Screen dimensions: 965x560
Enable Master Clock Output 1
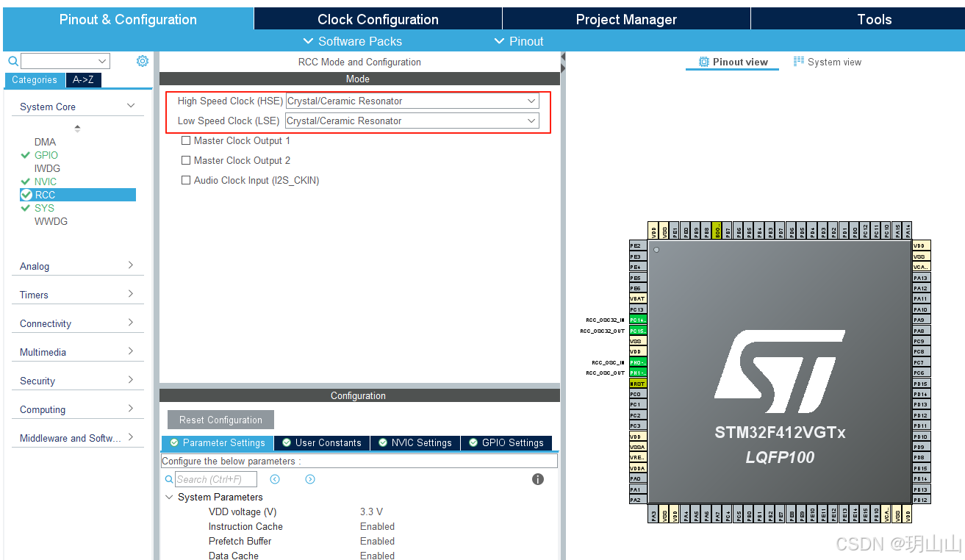[x=186, y=140]
